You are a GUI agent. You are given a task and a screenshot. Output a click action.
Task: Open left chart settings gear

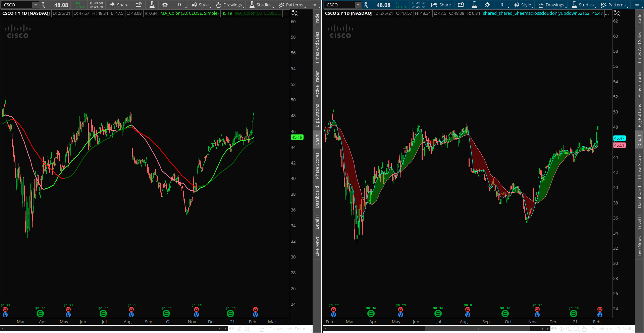point(165,5)
